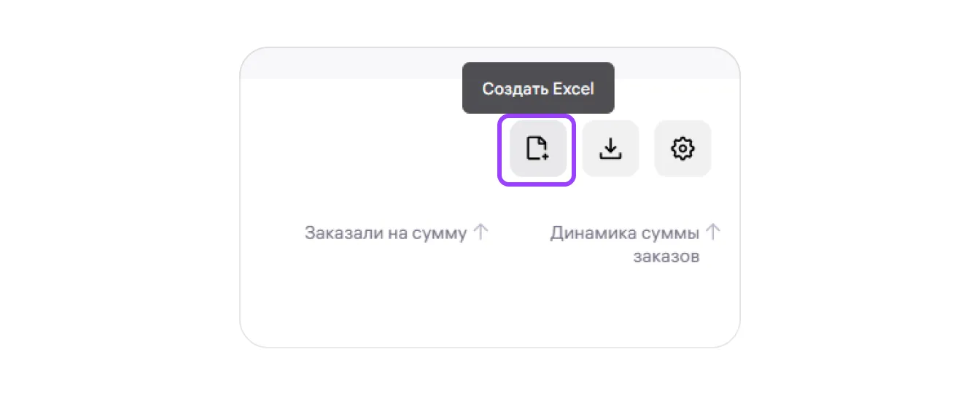This screenshot has width=980, height=395.
Task: Click the middle button of the three
Action: tap(610, 149)
